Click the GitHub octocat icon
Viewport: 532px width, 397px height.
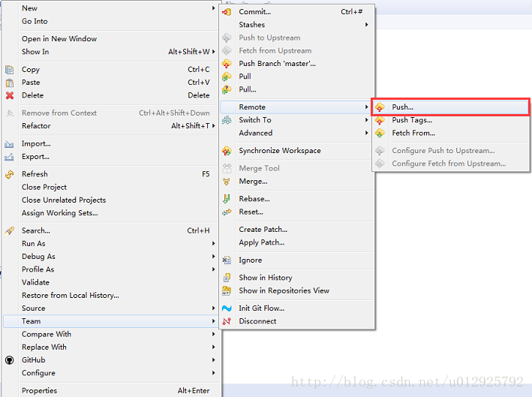tap(10, 360)
